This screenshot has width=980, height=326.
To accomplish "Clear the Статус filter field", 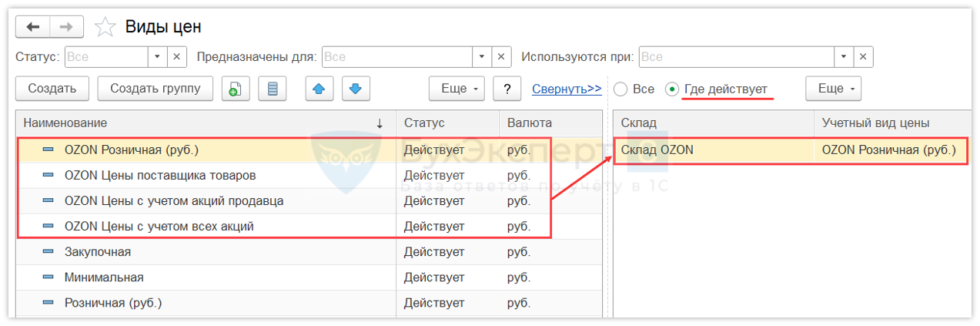I will tap(176, 57).
